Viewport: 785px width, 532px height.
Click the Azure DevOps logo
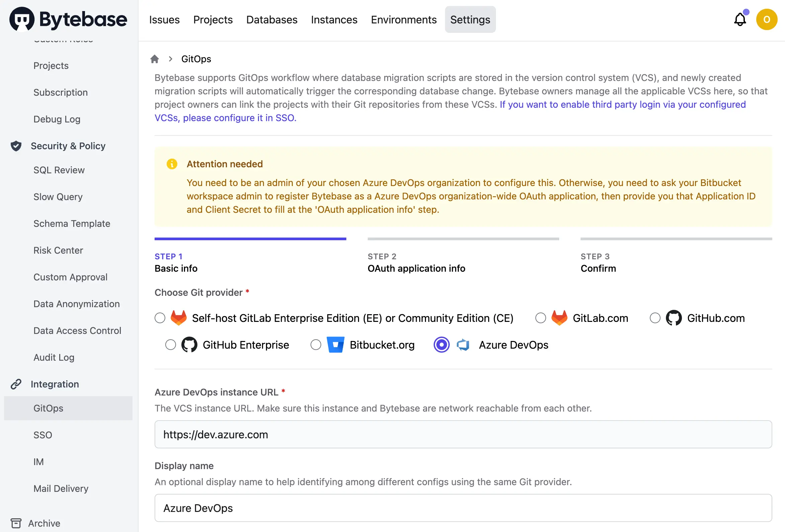tap(463, 345)
